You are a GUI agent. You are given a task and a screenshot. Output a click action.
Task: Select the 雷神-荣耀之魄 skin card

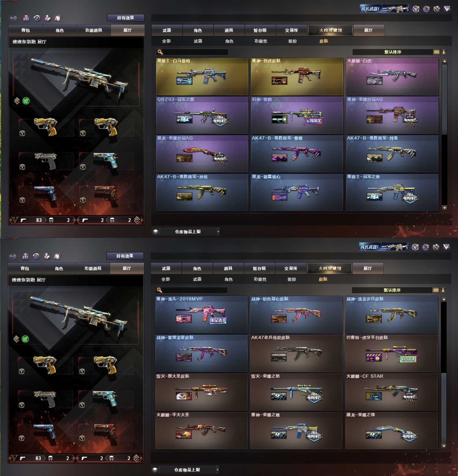[296, 431]
